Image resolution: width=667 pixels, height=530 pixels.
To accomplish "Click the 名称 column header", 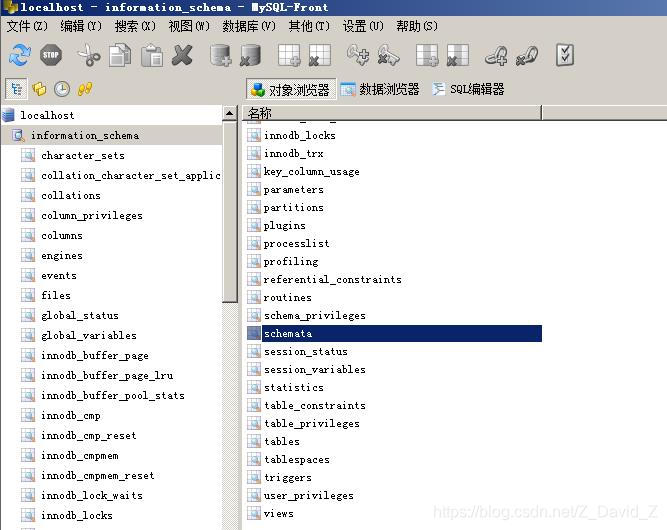I will click(x=392, y=113).
